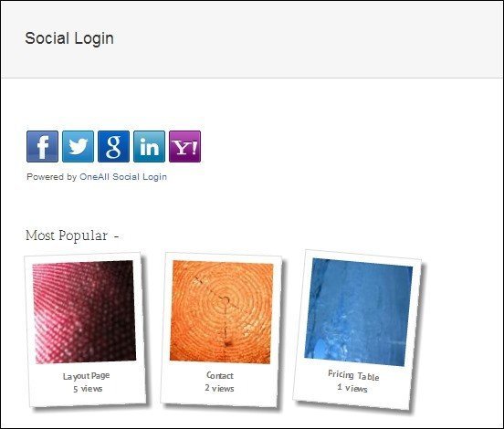The height and width of the screenshot is (429, 504).
Task: Choose the Google login icon
Action: pyautogui.click(x=114, y=147)
